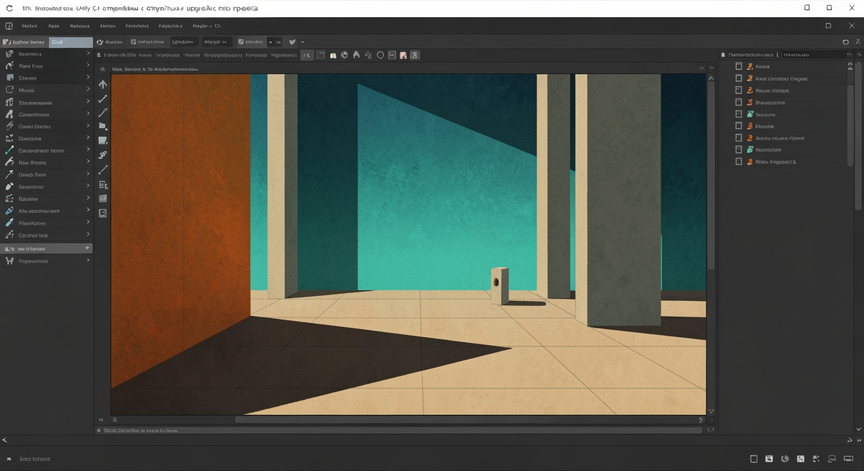Tick the checkbox of the first panel list item
This screenshot has height=471, width=864.
pos(739,66)
